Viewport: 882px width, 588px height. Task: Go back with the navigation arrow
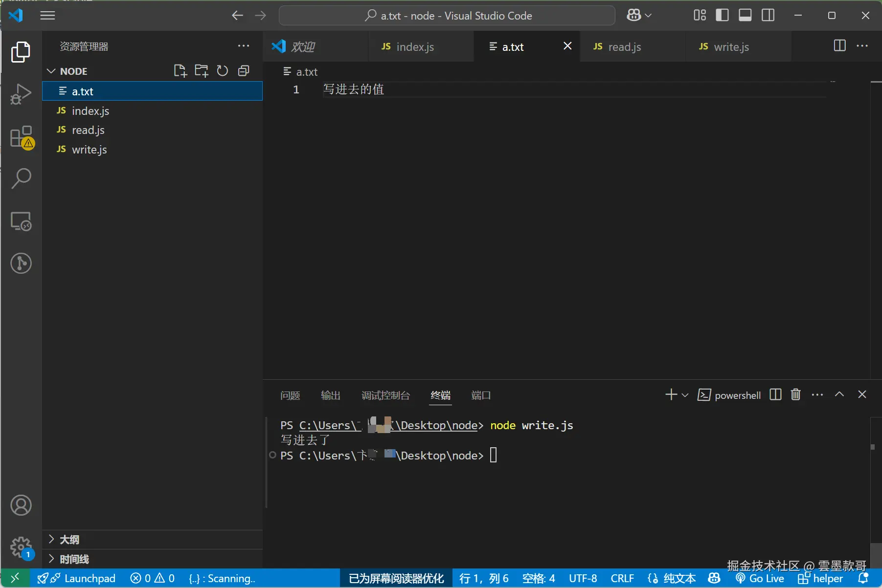[237, 16]
